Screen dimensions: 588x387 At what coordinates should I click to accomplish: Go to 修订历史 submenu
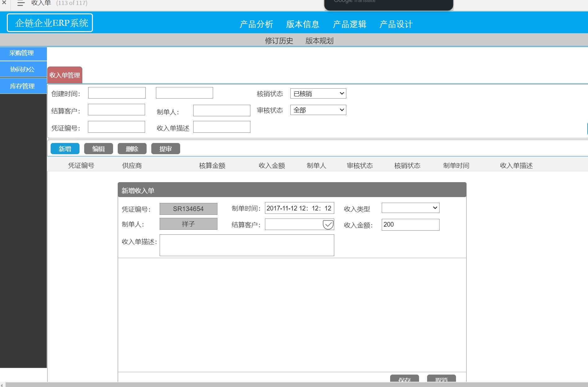(x=279, y=41)
